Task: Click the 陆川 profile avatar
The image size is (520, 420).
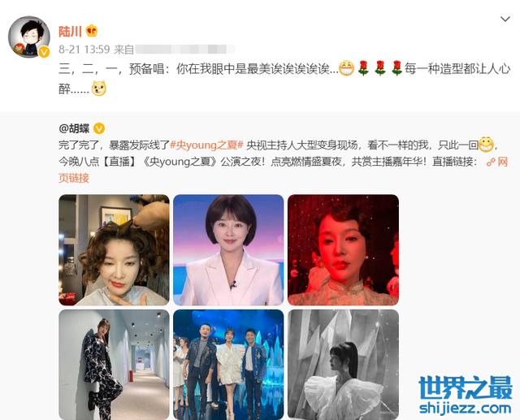Action: point(29,37)
